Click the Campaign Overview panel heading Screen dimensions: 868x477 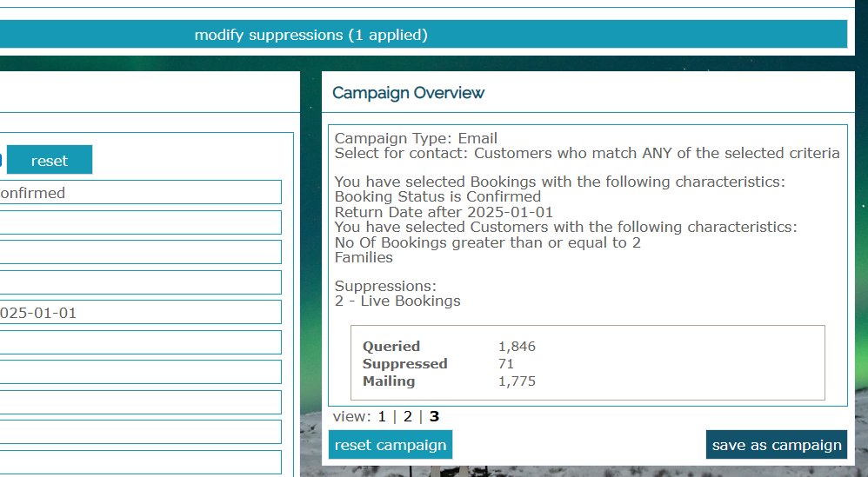pyautogui.click(x=409, y=93)
